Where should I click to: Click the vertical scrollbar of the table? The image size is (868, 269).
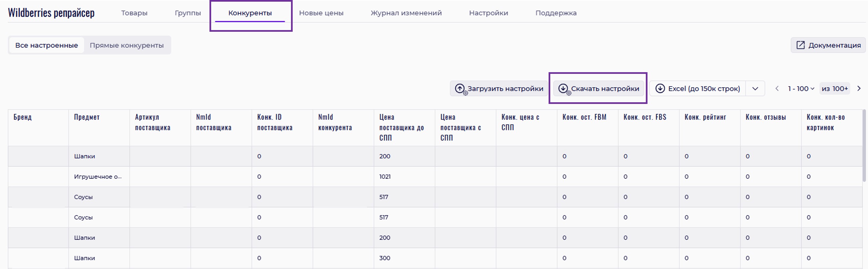[x=865, y=146]
